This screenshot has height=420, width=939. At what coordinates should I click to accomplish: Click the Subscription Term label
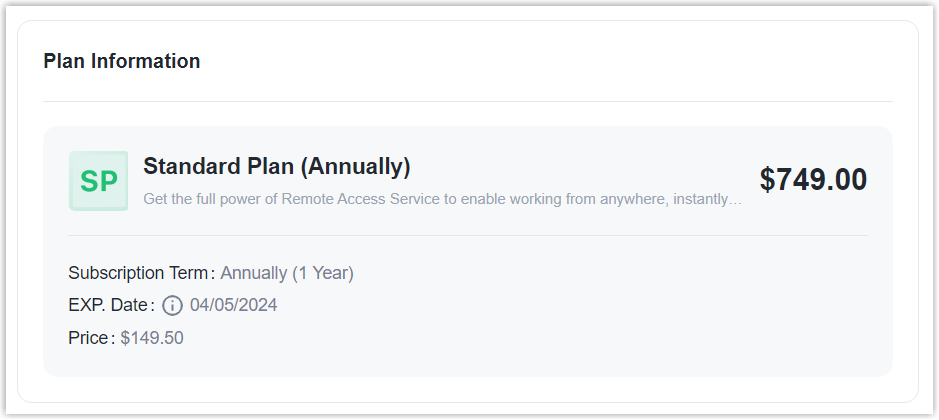coord(139,273)
